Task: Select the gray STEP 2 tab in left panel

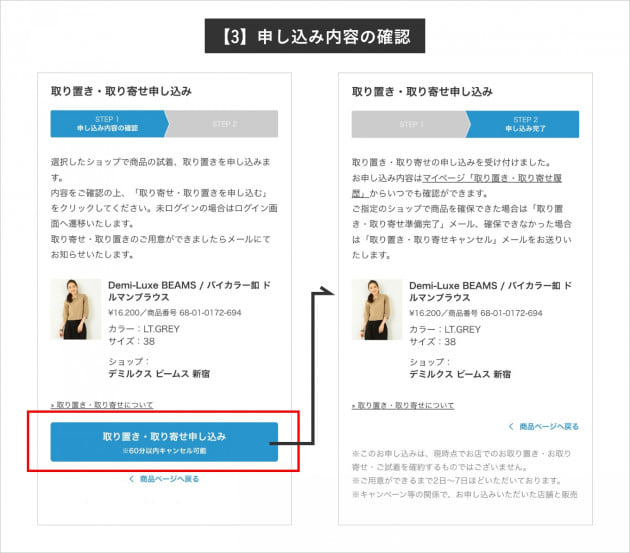Action: click(224, 124)
